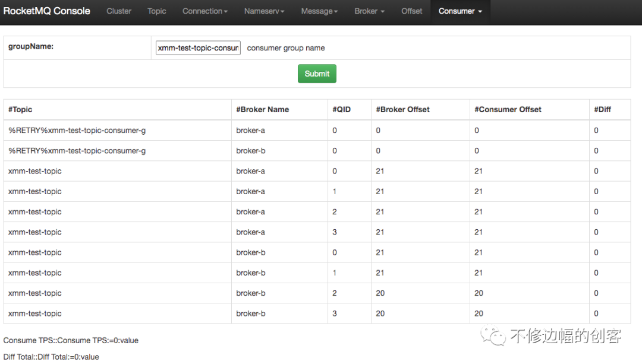This screenshot has width=642, height=364.
Task: Click the #Broker Name column header
Action: coord(262,109)
